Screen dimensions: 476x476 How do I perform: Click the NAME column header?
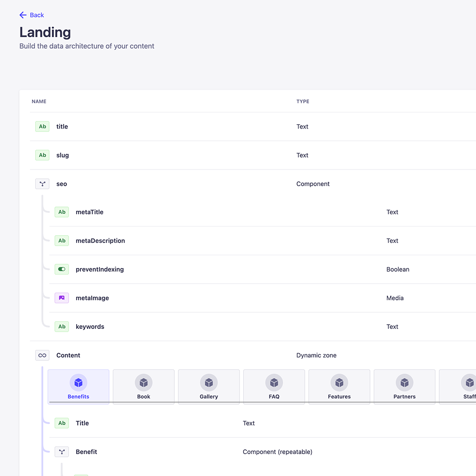tap(39, 101)
